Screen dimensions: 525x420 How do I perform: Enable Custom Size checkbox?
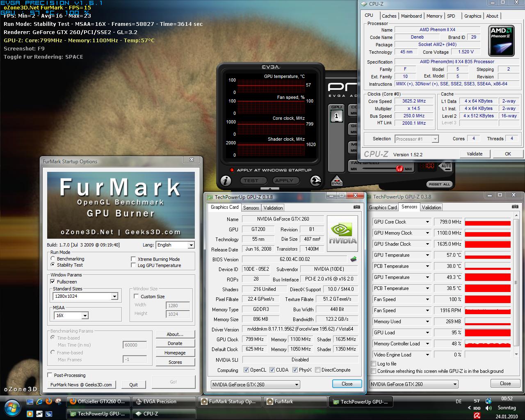pyautogui.click(x=136, y=297)
